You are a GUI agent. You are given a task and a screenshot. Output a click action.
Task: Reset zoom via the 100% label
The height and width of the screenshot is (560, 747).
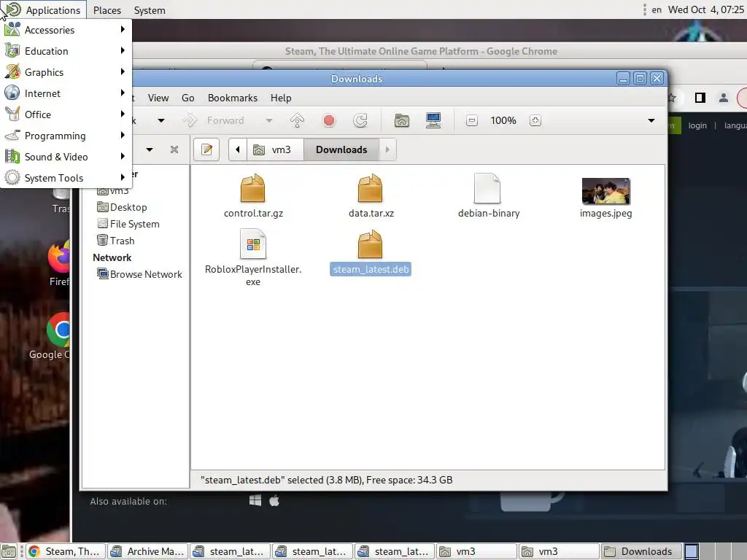coord(503,120)
